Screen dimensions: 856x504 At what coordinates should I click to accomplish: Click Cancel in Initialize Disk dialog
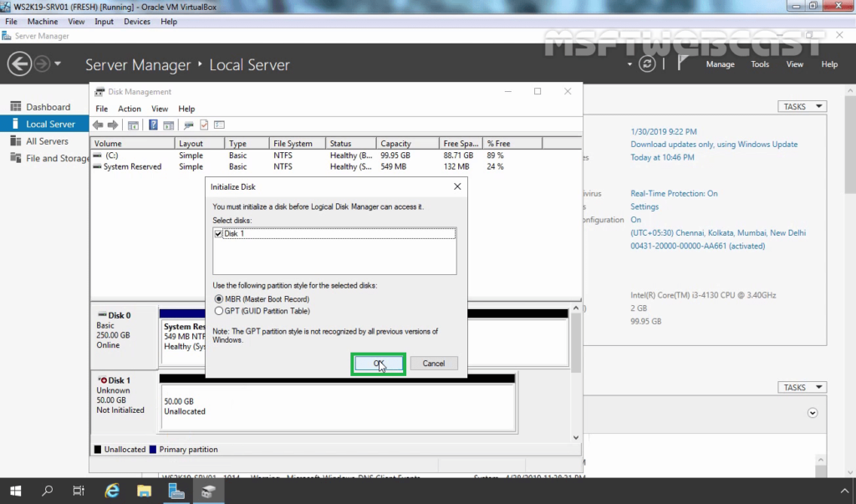[434, 363]
